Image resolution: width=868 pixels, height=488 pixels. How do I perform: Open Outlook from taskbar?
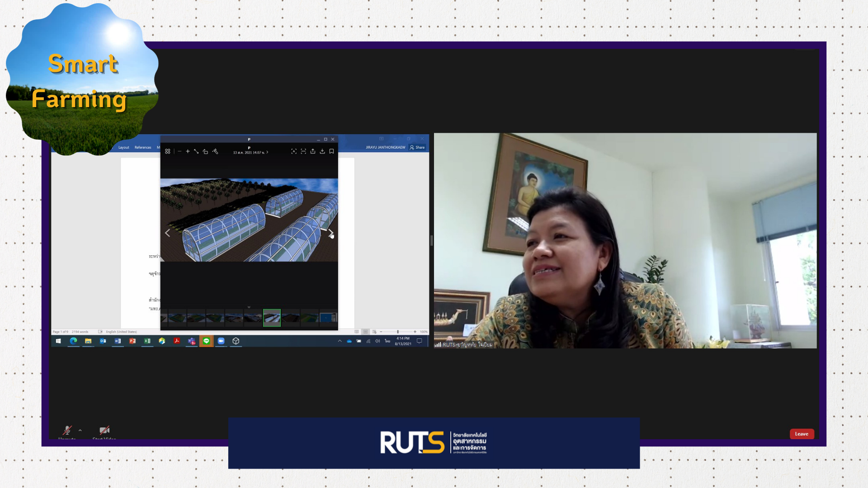[103, 341]
